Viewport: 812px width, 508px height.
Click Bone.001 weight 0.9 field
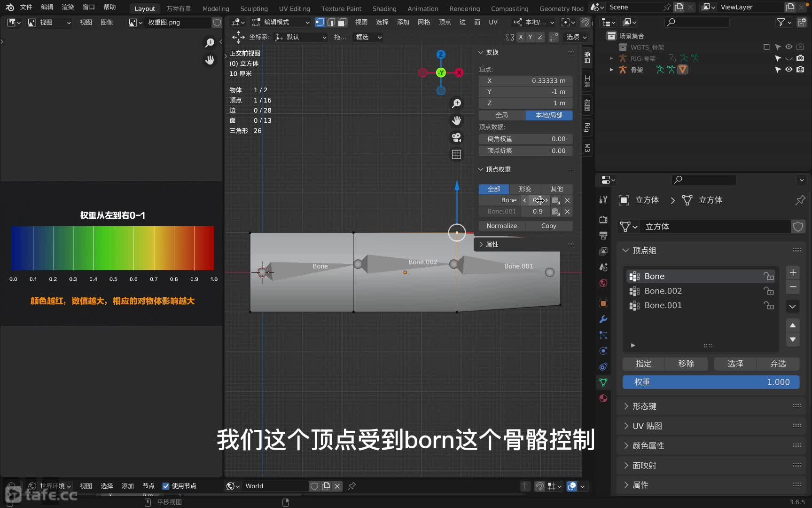click(538, 212)
